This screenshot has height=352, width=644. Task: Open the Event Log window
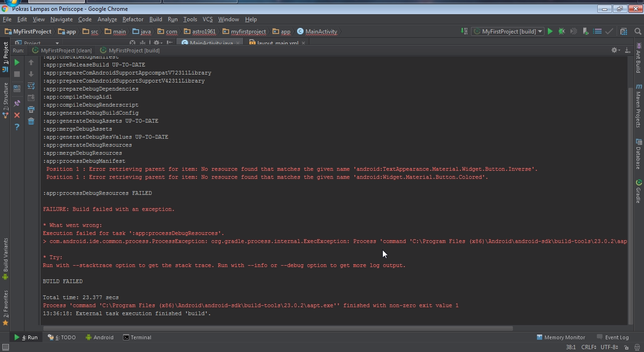pos(613,337)
